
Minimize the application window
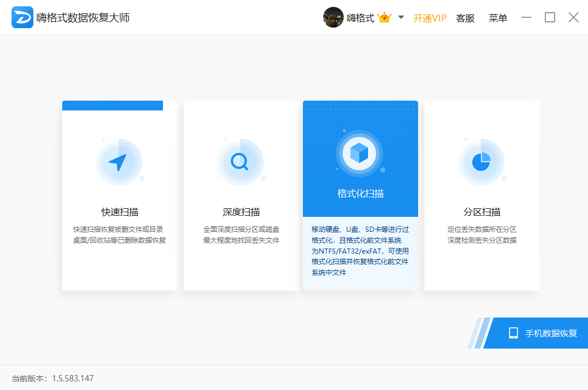pyautogui.click(x=526, y=17)
